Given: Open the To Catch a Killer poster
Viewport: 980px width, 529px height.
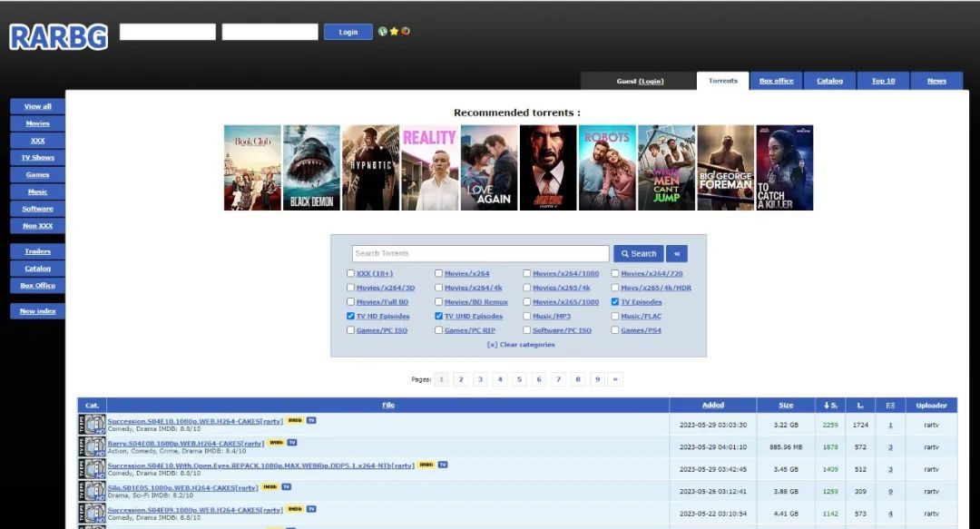Looking at the screenshot, I should point(784,168).
